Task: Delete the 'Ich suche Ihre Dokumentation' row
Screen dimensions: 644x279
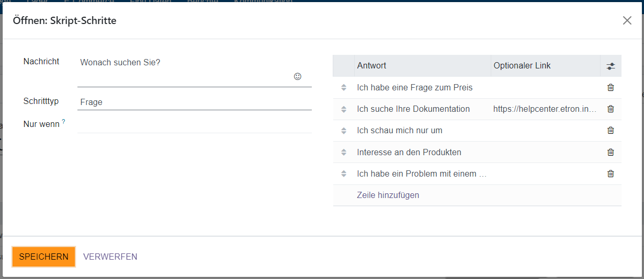Action: 610,109
